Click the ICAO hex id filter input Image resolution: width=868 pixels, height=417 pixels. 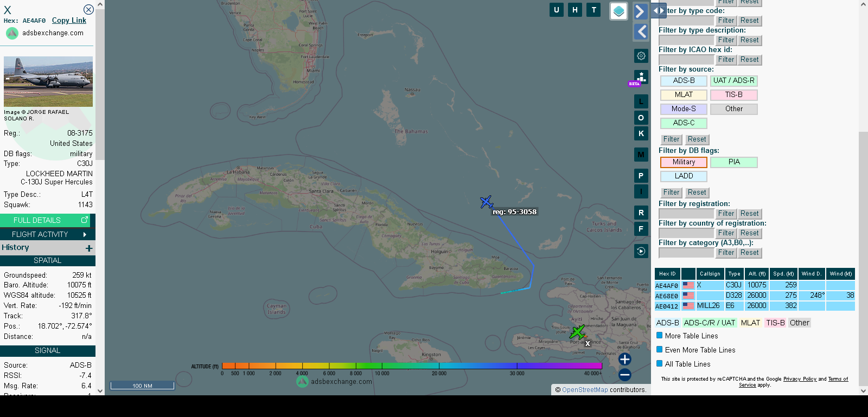686,60
